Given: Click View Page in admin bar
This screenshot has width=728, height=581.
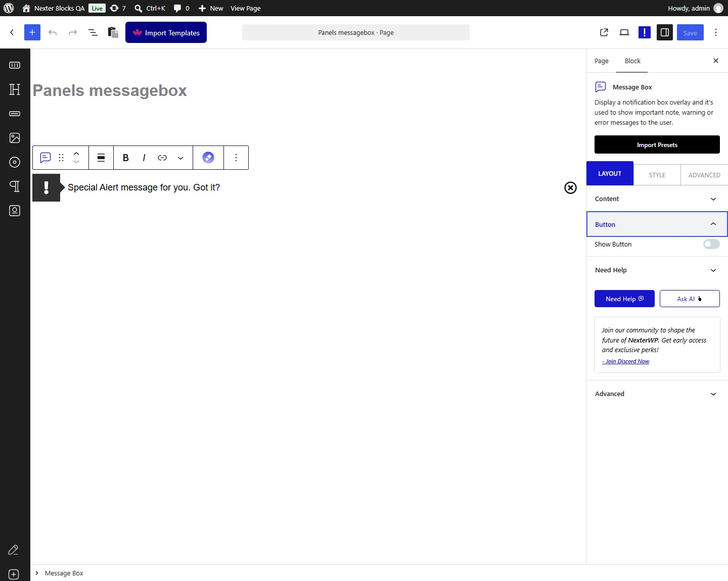Looking at the screenshot, I should (246, 8).
